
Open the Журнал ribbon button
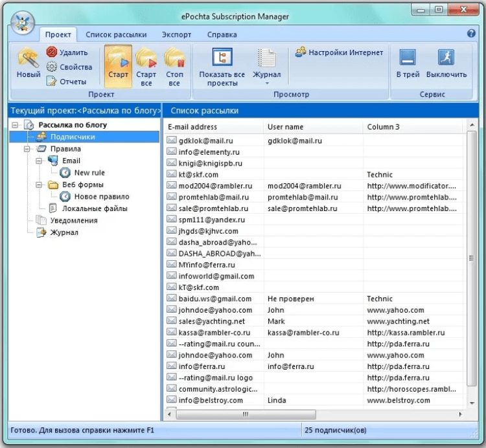(266, 67)
